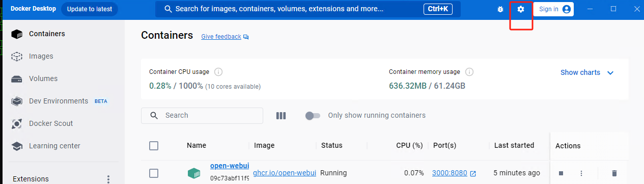Sort by Status column header
644x184 pixels.
[x=332, y=145]
